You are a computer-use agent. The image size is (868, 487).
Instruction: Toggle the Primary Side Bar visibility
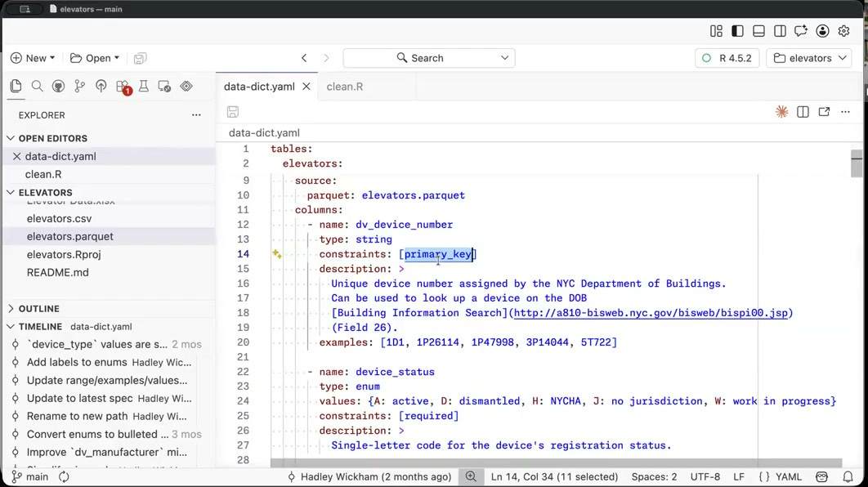point(737,31)
